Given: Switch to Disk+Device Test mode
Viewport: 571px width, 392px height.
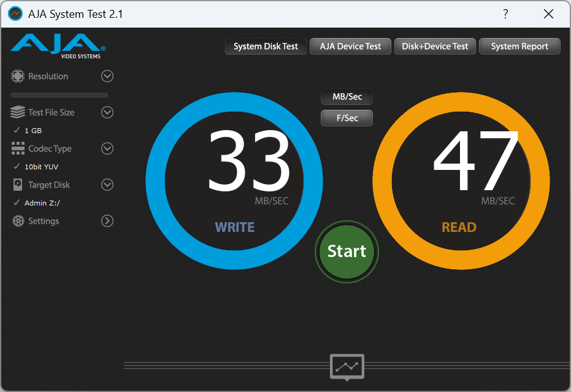Looking at the screenshot, I should point(435,46).
